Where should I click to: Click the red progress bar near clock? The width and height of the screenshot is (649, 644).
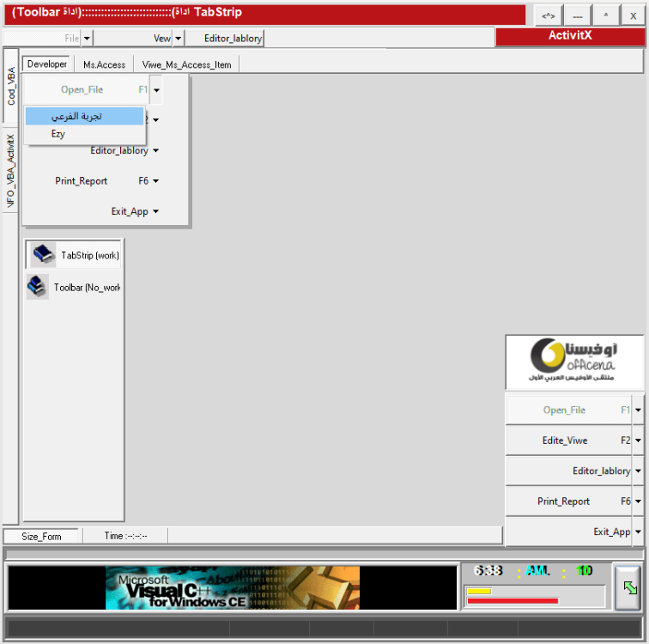(x=513, y=600)
